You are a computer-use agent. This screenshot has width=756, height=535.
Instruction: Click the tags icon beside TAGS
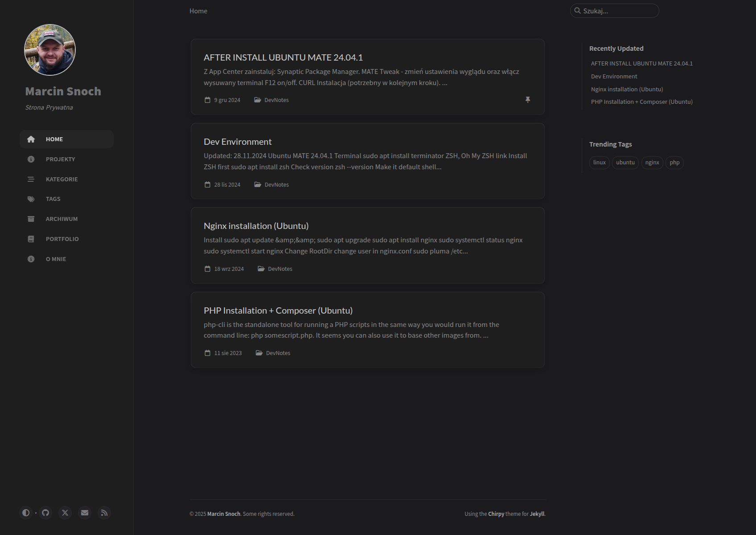[x=31, y=199]
